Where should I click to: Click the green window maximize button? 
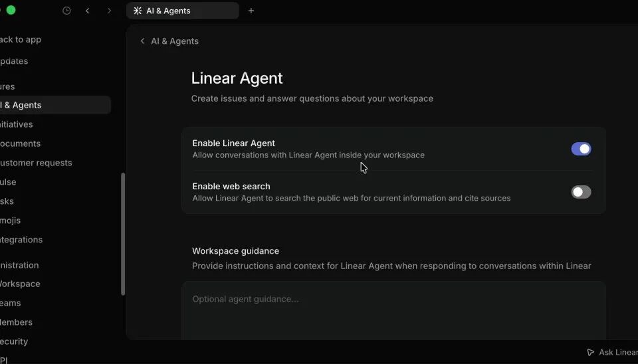[11, 10]
